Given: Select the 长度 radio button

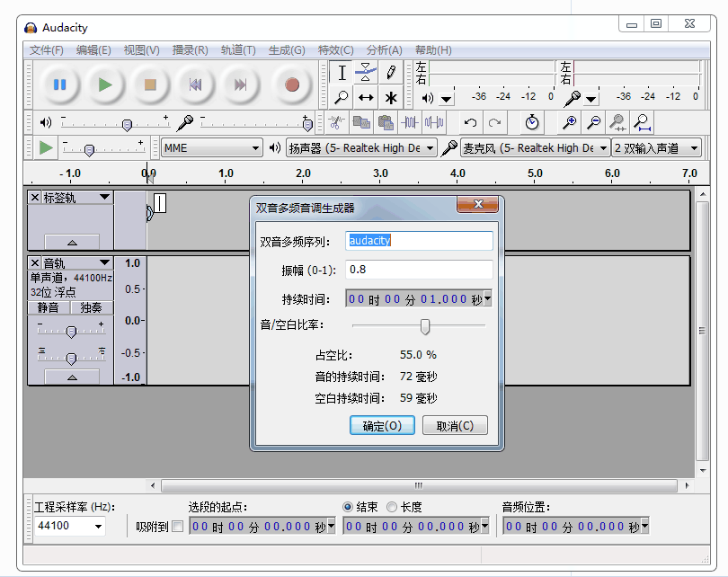Looking at the screenshot, I should coord(393,506).
